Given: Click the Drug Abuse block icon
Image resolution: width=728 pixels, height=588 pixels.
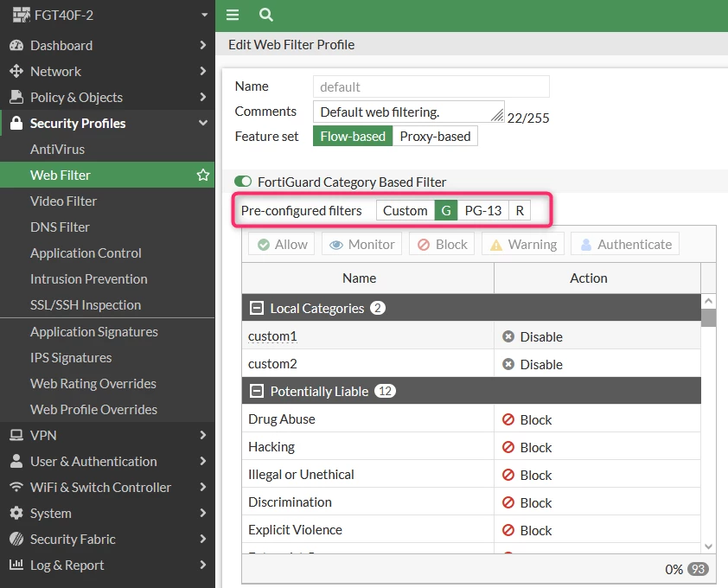Looking at the screenshot, I should [508, 419].
